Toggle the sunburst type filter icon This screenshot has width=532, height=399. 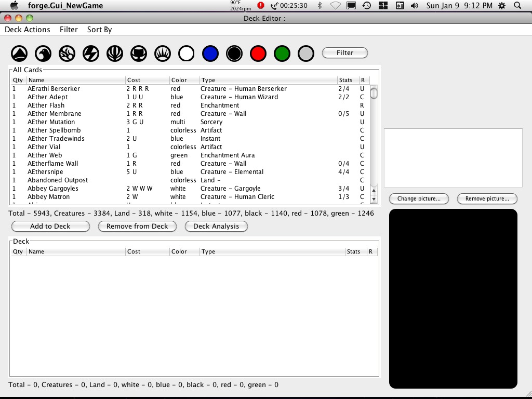[163, 53]
